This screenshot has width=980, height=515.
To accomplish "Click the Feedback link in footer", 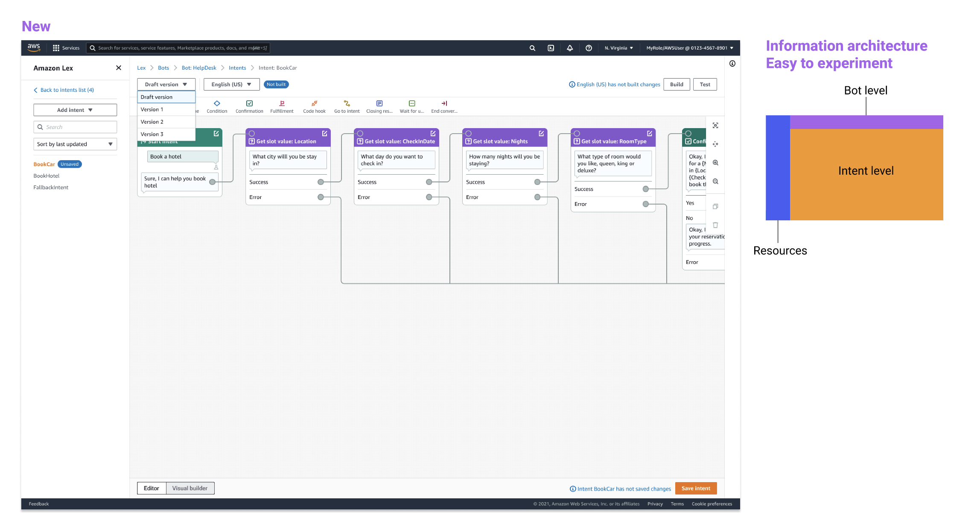I will coord(39,504).
